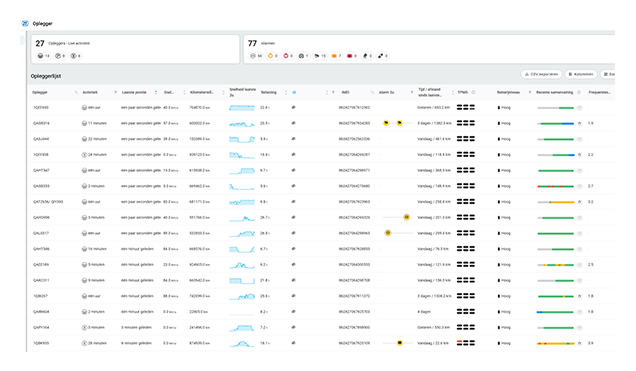Click the round summary icon in the 24 minuten row

579,154
